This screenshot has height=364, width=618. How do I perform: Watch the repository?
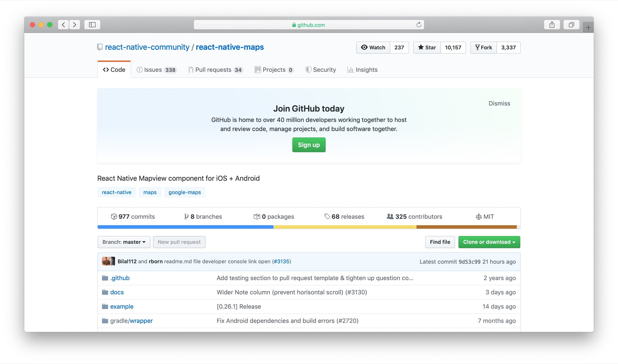click(373, 47)
